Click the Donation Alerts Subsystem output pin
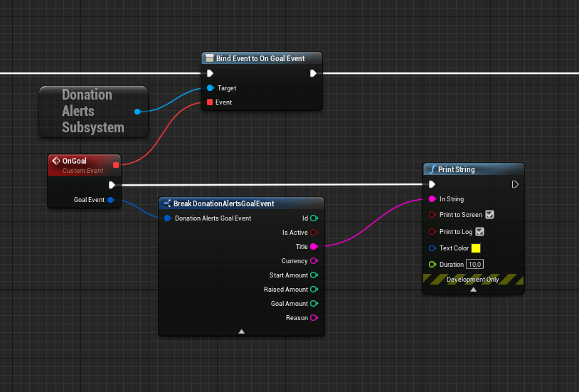 pos(137,112)
